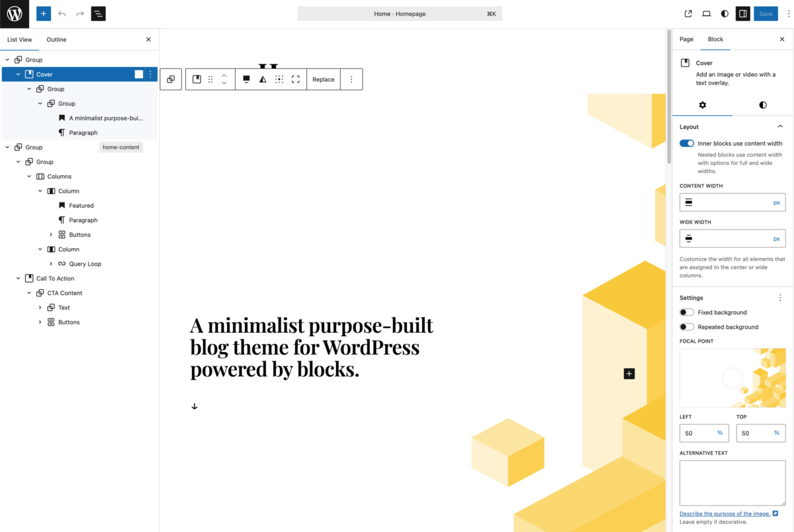Collapse the Layout panel section

tap(780, 126)
